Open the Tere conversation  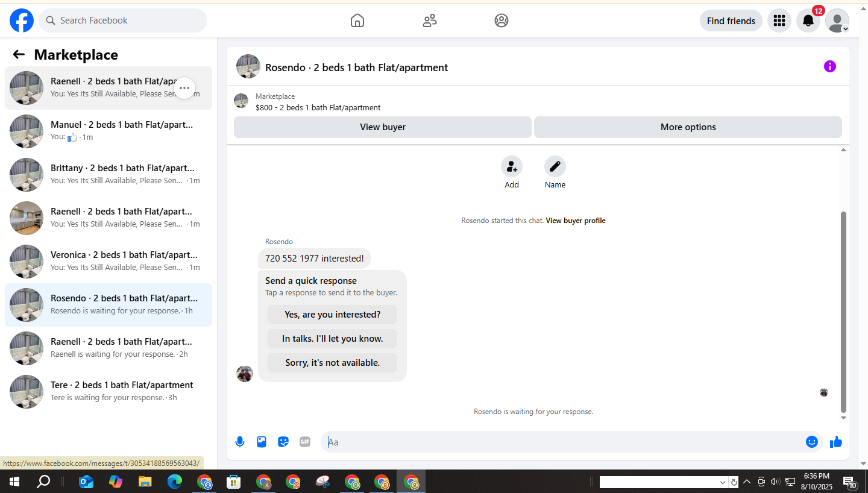point(108,392)
